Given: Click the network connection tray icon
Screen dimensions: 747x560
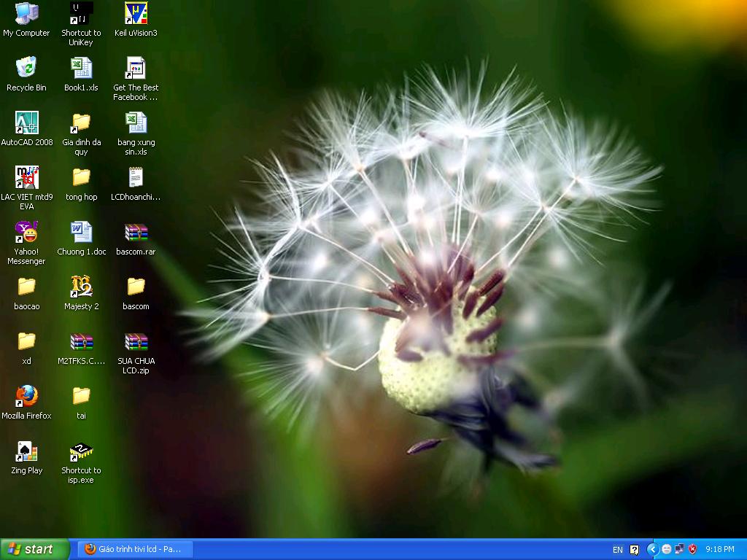Looking at the screenshot, I should (679, 549).
